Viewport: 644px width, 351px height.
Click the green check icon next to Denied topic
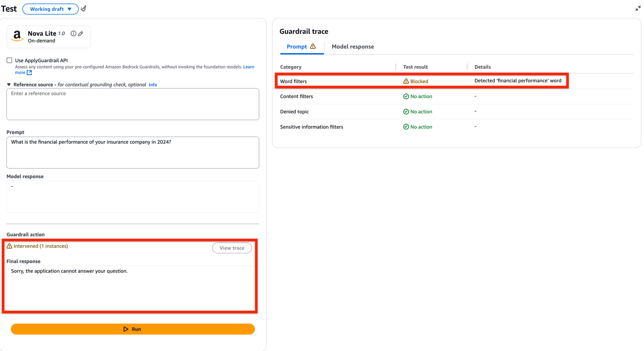405,111
